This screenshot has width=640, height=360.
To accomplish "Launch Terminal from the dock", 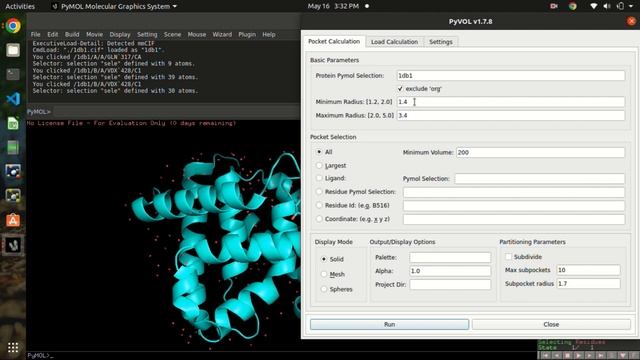I will click(x=13, y=74).
